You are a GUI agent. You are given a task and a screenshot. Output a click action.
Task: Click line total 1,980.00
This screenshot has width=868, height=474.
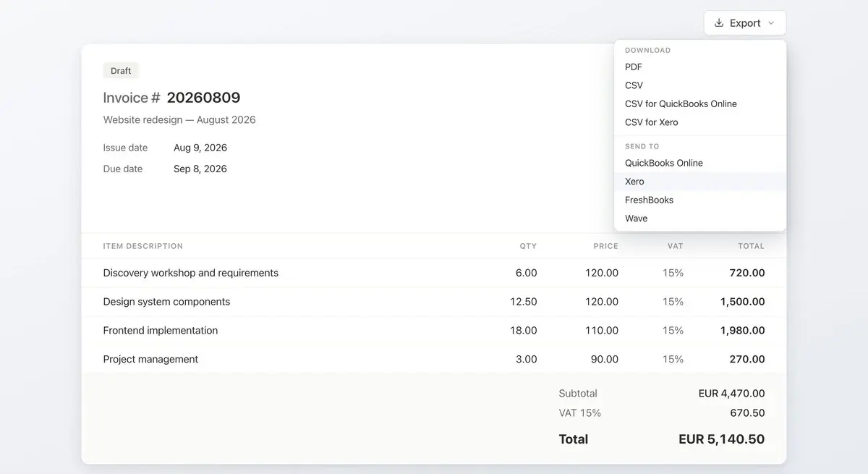click(x=743, y=331)
